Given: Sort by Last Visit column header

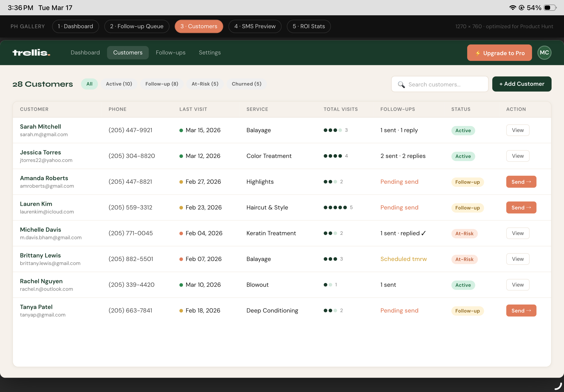Looking at the screenshot, I should [x=193, y=109].
